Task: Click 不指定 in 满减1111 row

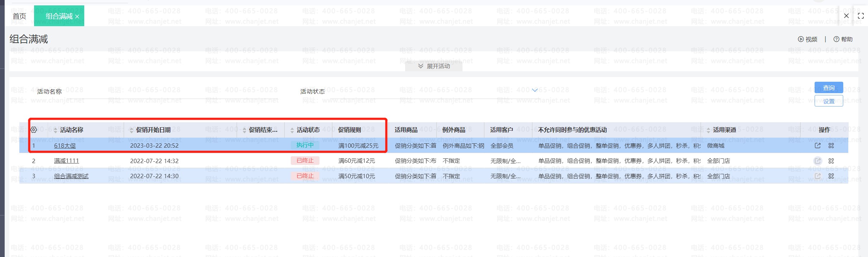Action: [451, 161]
